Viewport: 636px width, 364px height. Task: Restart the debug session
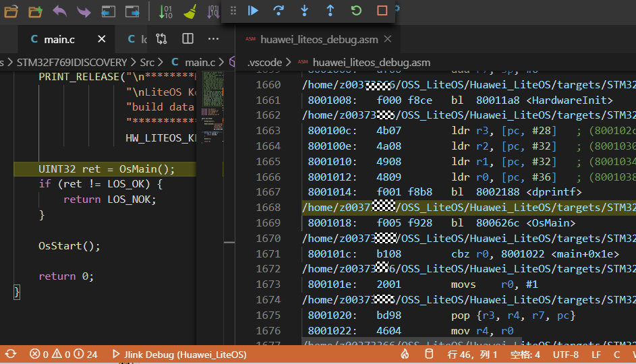(x=355, y=11)
